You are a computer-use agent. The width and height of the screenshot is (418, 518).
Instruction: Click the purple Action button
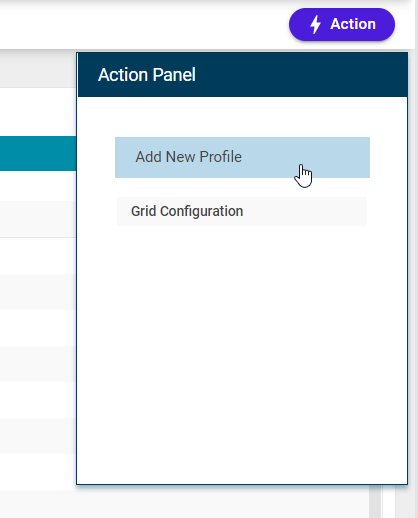click(342, 24)
